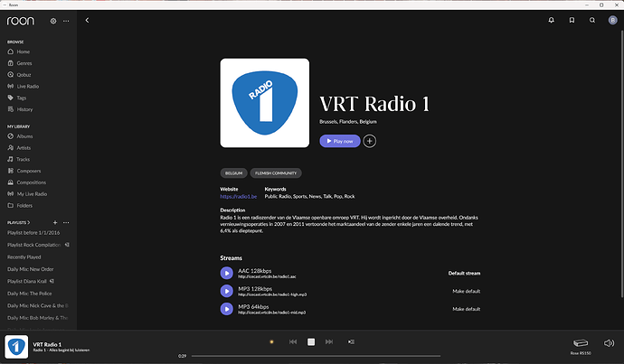Screen dimensions: 624x364
Task: Open Playlist before 1/1/2016
Action: 33,233
